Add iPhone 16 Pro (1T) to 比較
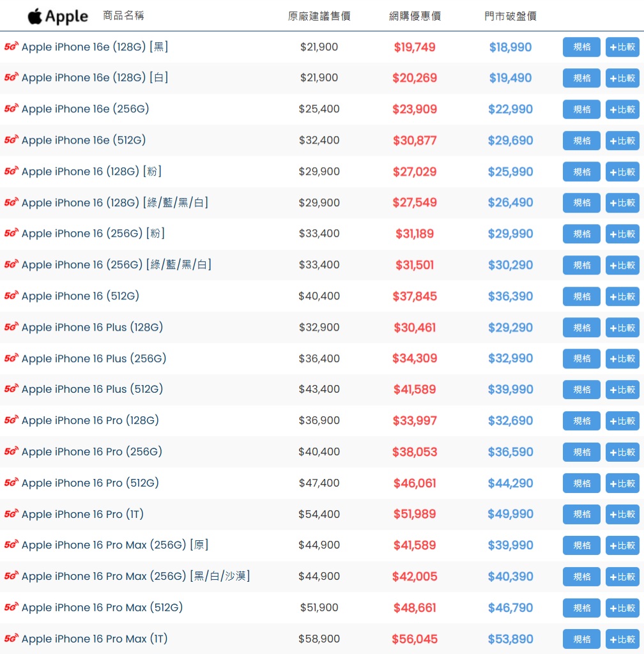This screenshot has height=654, width=644. click(x=622, y=514)
